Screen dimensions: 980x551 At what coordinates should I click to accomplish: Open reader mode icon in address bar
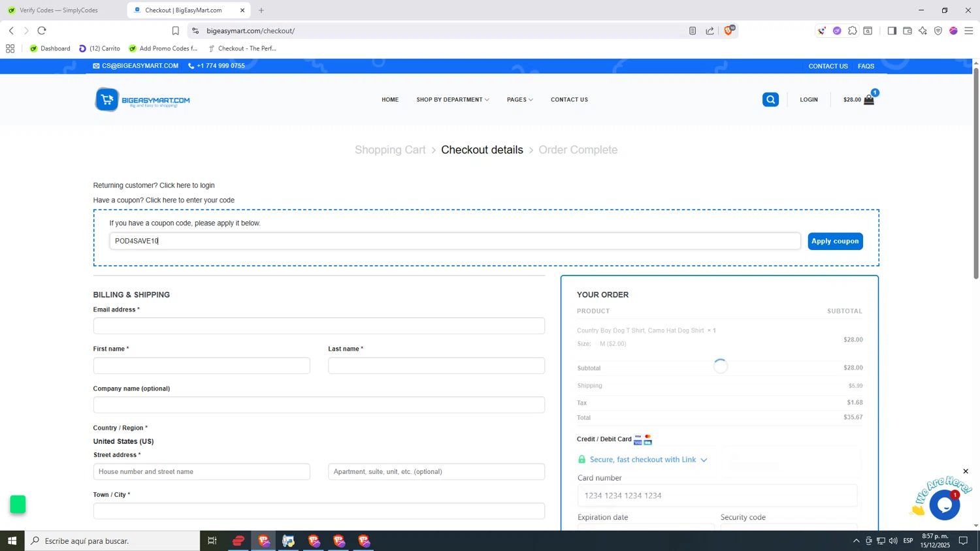693,31
